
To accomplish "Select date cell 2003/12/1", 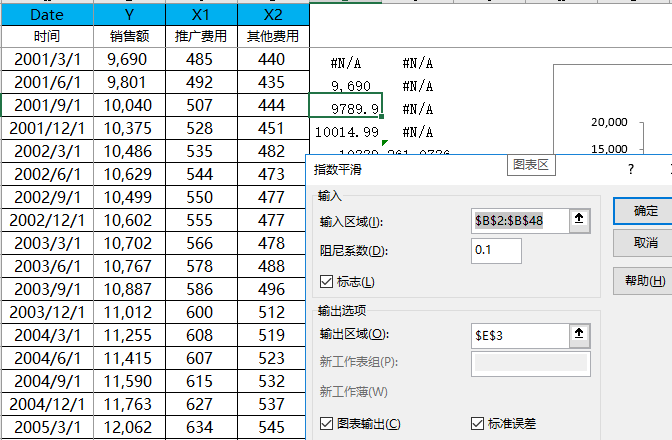I will point(47,312).
